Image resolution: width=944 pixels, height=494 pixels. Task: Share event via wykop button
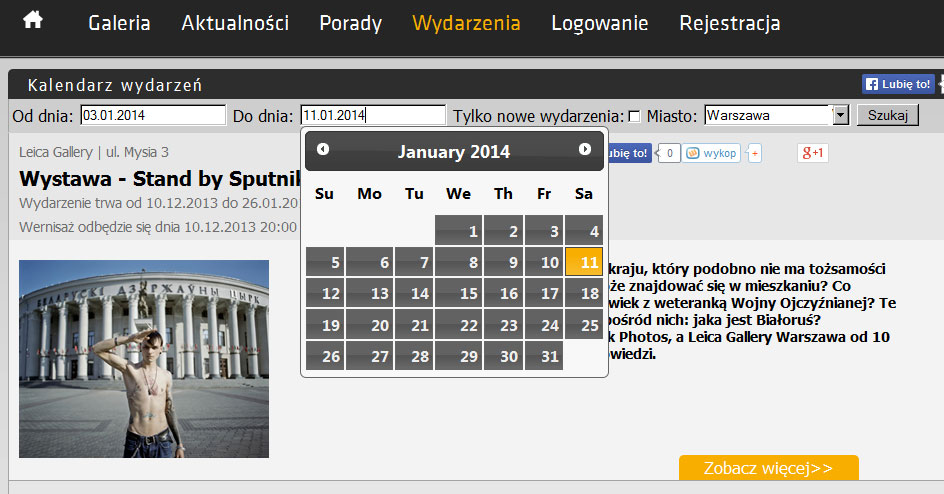coord(712,153)
